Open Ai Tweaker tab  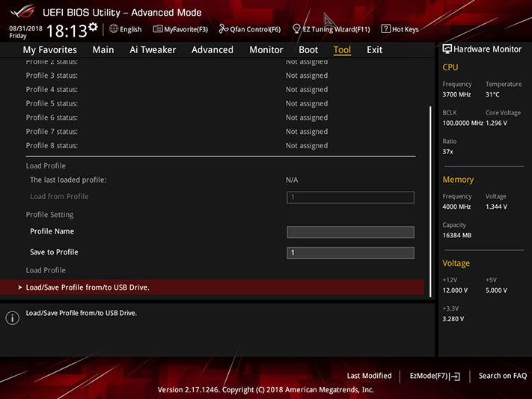click(x=153, y=50)
